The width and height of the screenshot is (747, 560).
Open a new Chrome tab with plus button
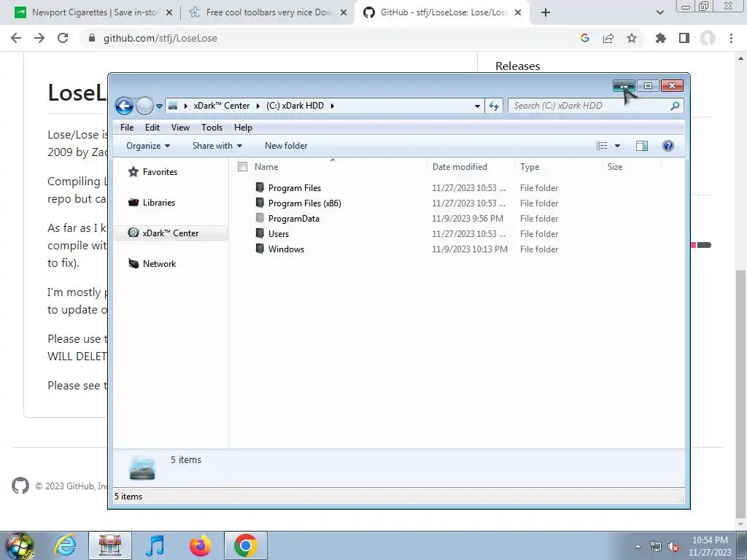[546, 13]
